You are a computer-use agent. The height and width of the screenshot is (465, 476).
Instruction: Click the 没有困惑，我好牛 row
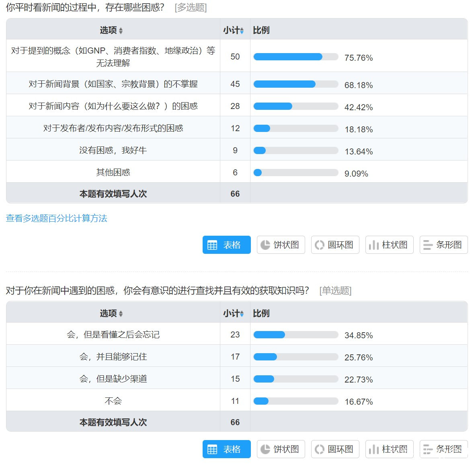(x=113, y=150)
